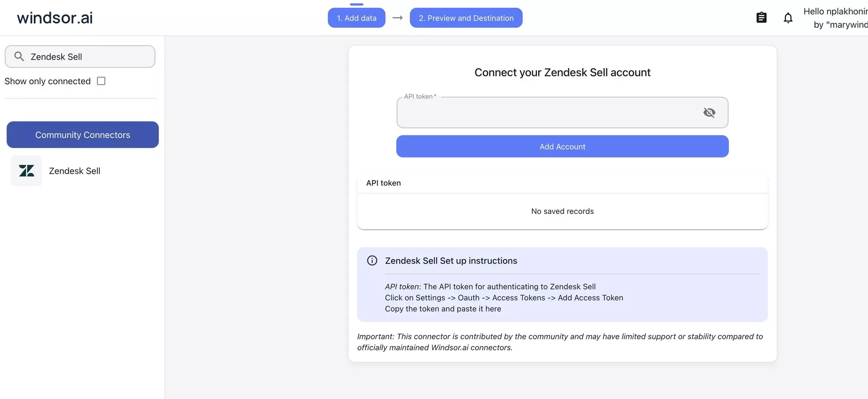Open the Preview and Destination step

(466, 18)
